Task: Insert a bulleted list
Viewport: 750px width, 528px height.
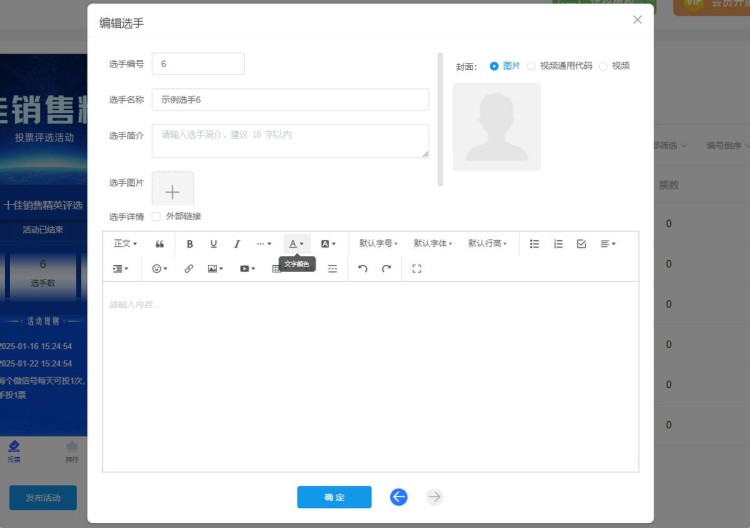Action: pyautogui.click(x=534, y=244)
